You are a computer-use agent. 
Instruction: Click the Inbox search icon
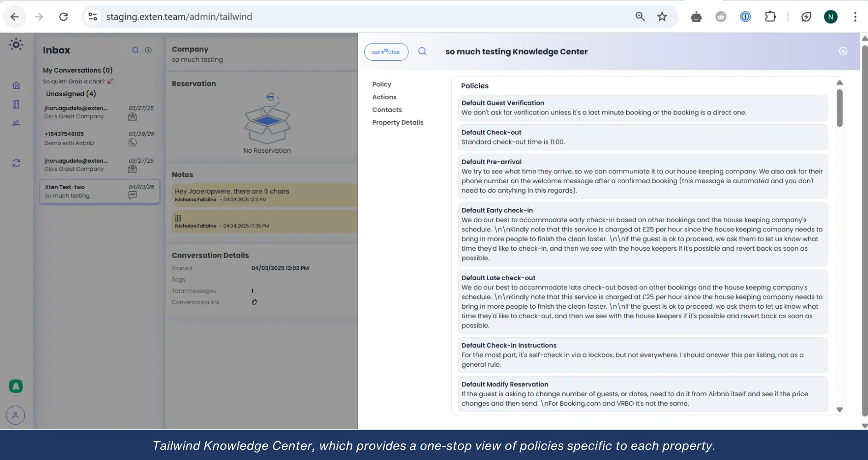pyautogui.click(x=135, y=50)
